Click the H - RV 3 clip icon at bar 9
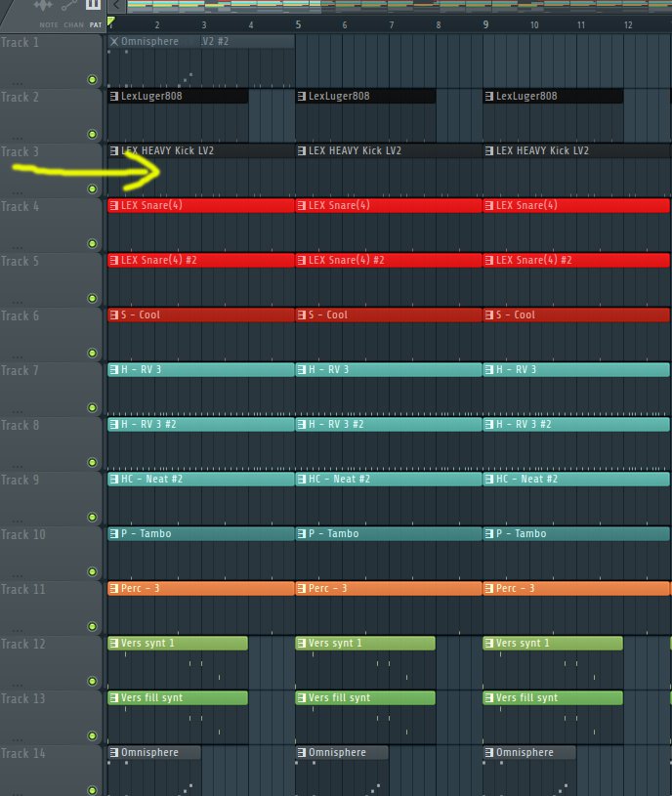This screenshot has width=672, height=796. coord(489,369)
